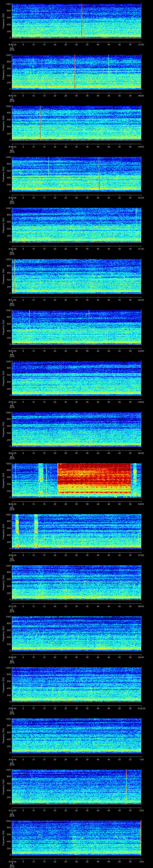Select the spectrogram panel beginning at 8:58:00
Image resolution: width=153 pixels, height=868 pixels.
[77, 633]
